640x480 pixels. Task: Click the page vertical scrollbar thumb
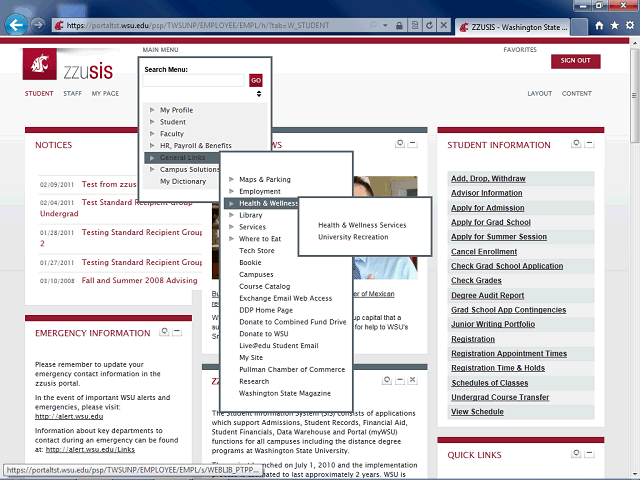pyautogui.click(x=634, y=96)
